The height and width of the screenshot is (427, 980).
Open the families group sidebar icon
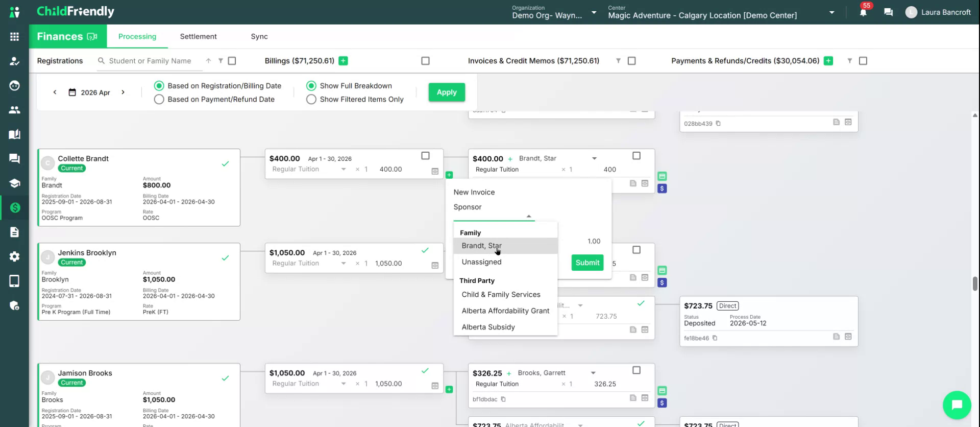coord(14,110)
